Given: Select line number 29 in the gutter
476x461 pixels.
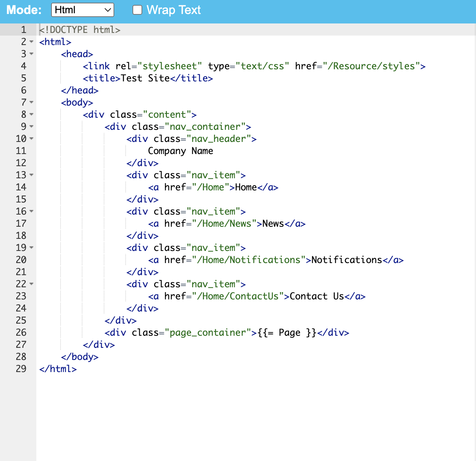Looking at the screenshot, I should click(x=21, y=369).
